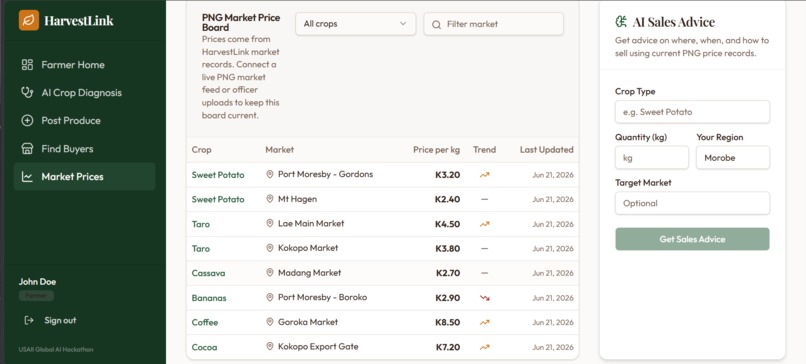
Task: Click the Crop Type input field
Action: (x=692, y=112)
